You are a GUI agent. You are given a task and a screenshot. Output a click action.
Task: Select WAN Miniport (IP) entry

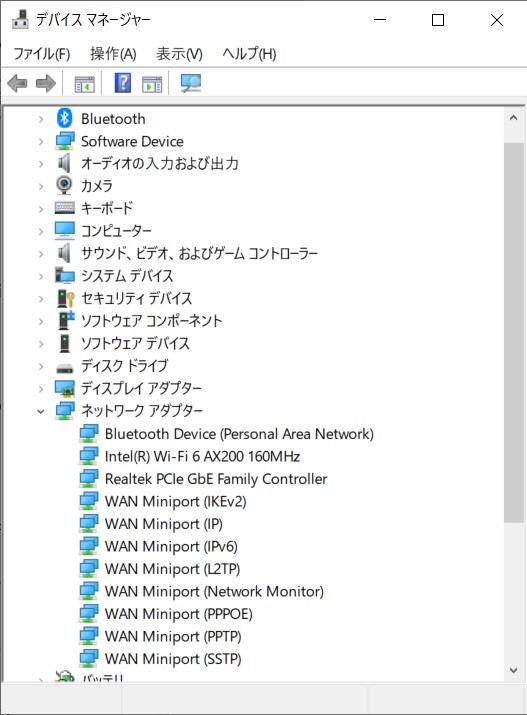click(x=164, y=523)
